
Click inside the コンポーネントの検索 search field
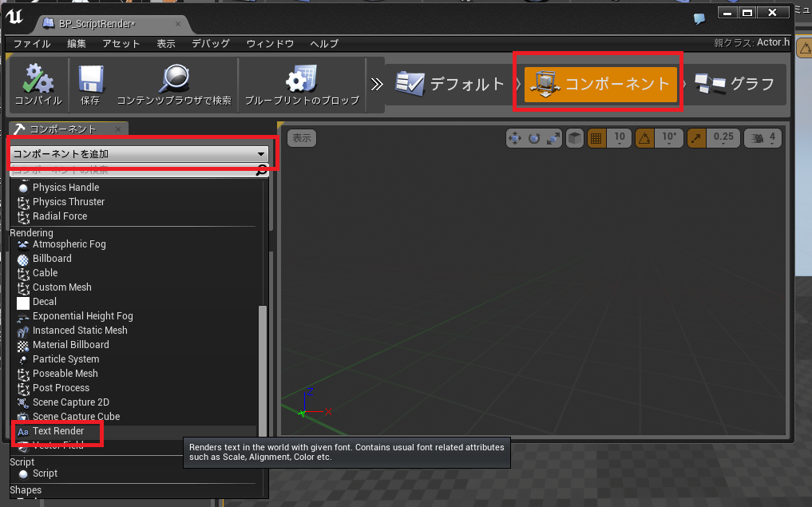point(136,169)
